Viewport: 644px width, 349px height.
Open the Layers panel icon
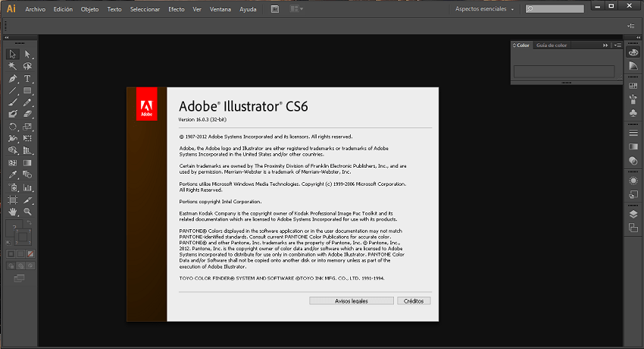coord(633,214)
